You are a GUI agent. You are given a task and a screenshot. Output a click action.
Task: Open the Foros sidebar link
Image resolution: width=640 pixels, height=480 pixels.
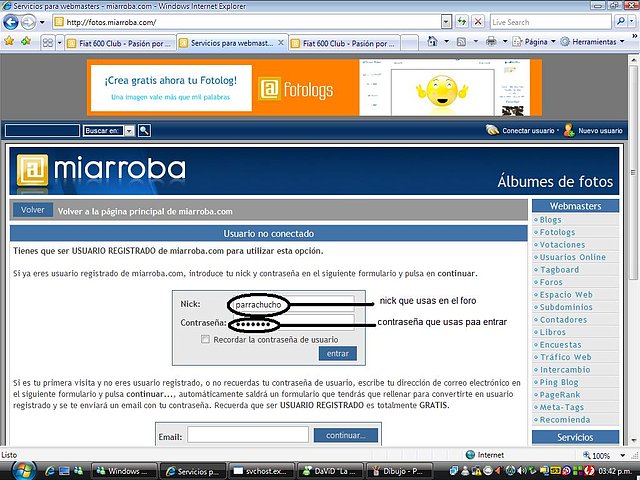pos(551,282)
